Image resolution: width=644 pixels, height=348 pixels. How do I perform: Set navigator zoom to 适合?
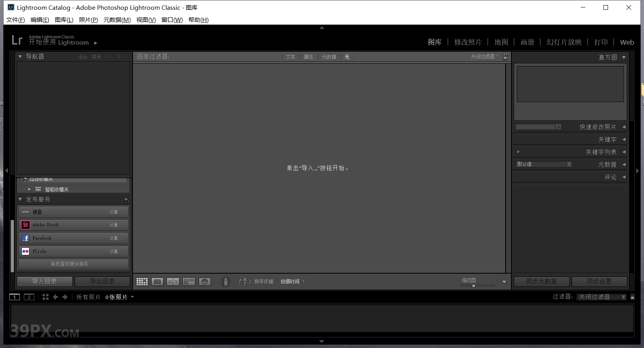coord(83,57)
